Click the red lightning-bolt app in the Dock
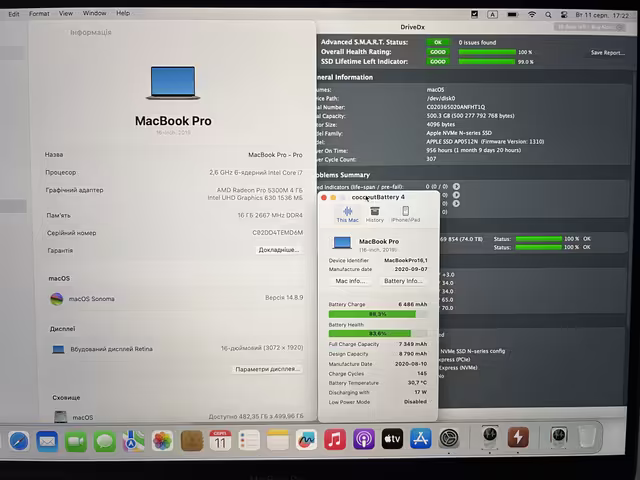640x480 pixels. [x=518, y=437]
